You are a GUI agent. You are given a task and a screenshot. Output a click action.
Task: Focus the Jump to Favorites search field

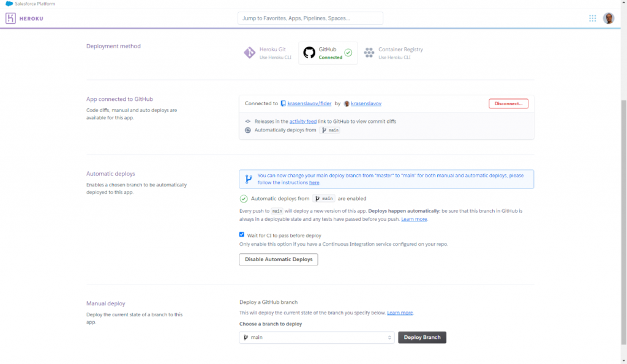[310, 18]
